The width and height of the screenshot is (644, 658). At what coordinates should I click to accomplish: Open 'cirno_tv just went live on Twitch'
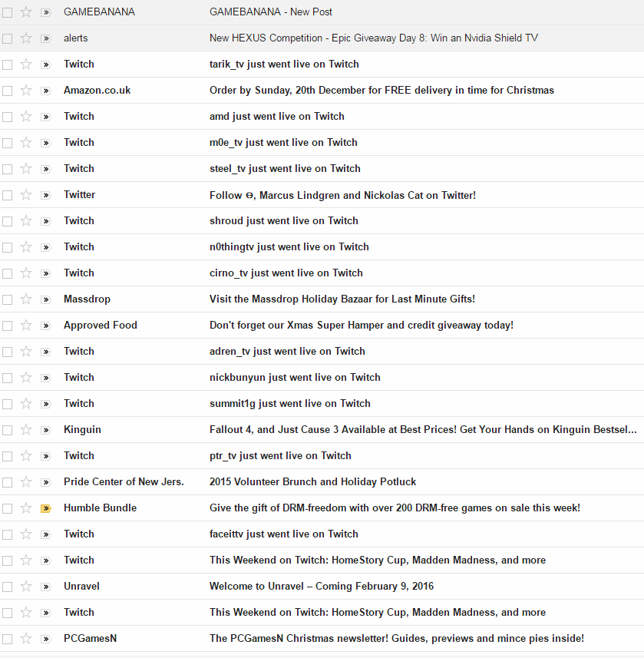286,273
